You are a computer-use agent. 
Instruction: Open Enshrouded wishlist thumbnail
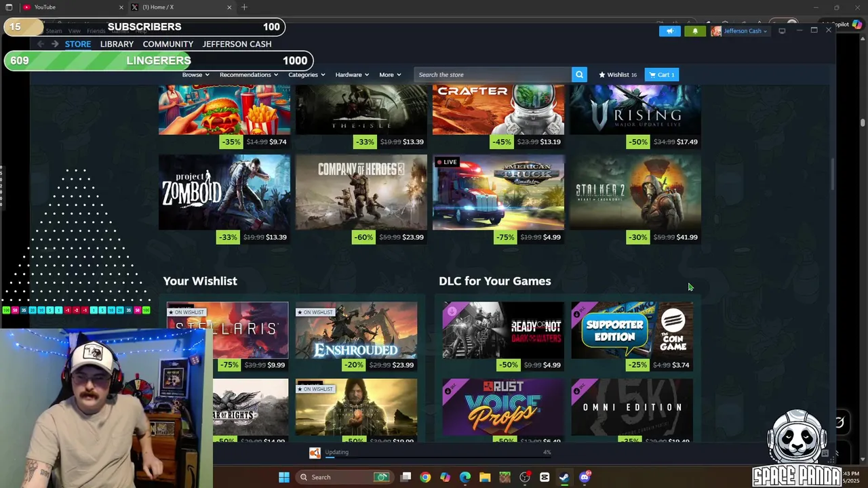(x=357, y=330)
